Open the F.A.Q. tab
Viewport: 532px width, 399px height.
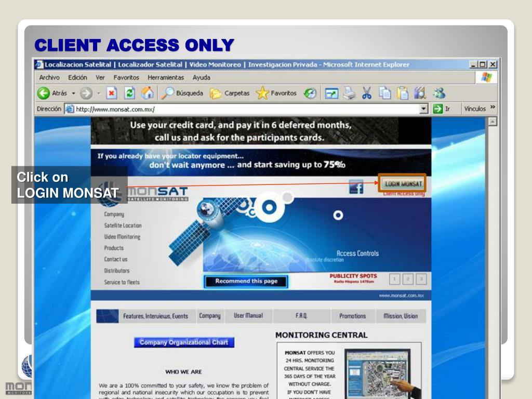click(301, 316)
